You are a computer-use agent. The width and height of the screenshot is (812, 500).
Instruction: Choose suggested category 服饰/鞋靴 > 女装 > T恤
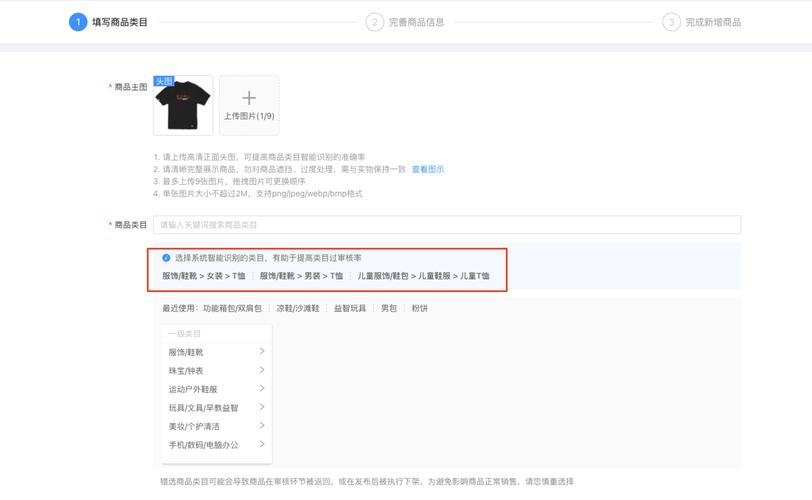[204, 276]
